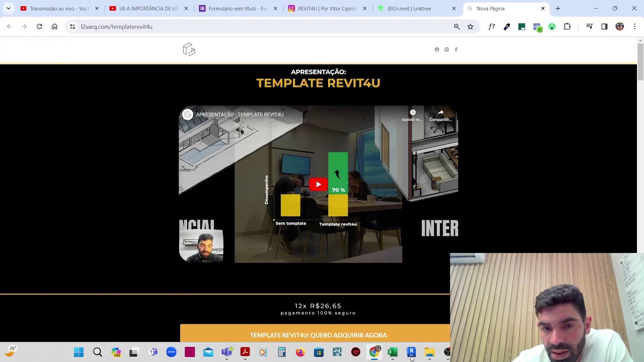The width and height of the screenshot is (644, 362).
Task: Open the video title 'APRESENTAÇÃO - TEMPLATE REVIT4U'
Action: point(239,115)
